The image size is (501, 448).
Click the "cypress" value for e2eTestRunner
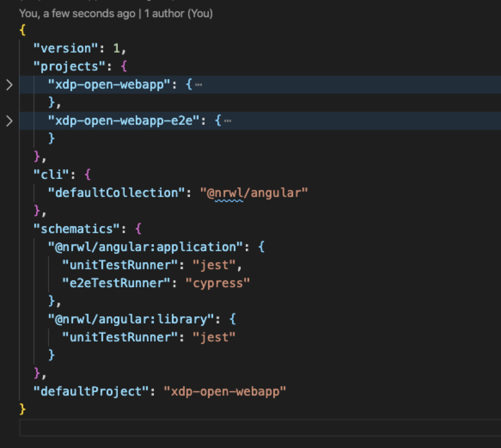point(220,283)
